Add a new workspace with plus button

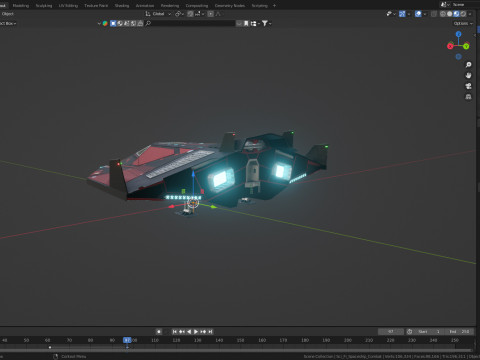(274, 6)
